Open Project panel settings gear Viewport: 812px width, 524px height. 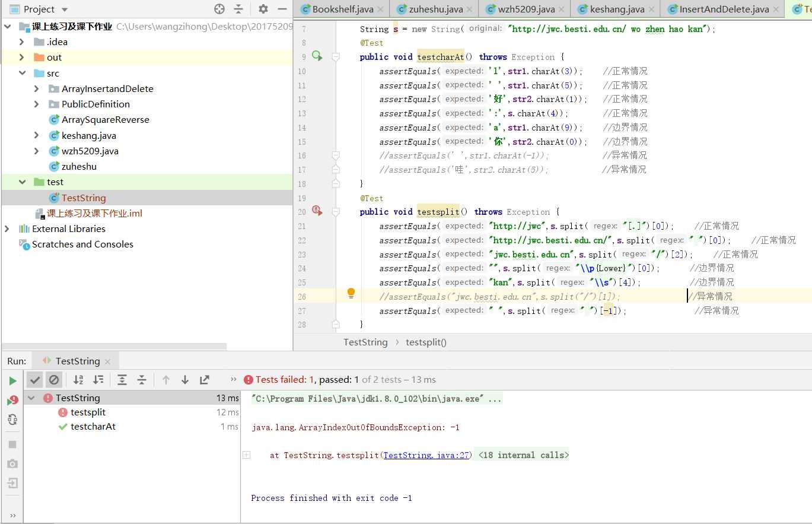pos(263,9)
